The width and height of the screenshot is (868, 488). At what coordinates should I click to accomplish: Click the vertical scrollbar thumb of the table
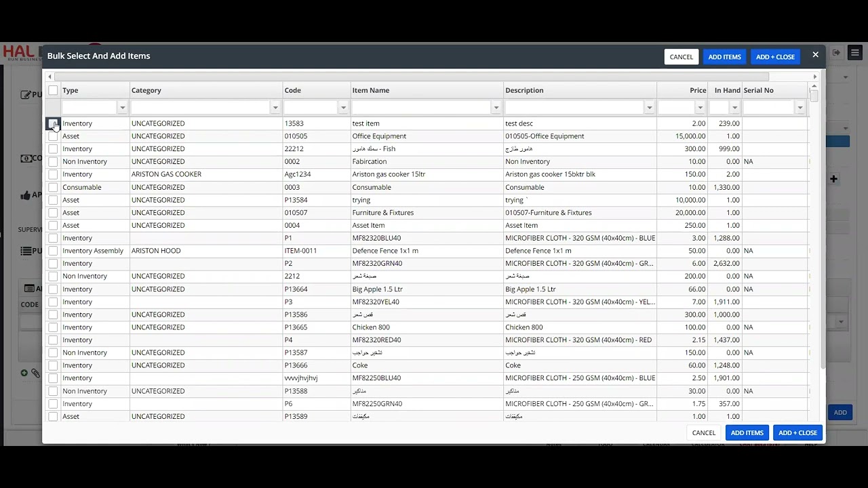click(x=814, y=96)
